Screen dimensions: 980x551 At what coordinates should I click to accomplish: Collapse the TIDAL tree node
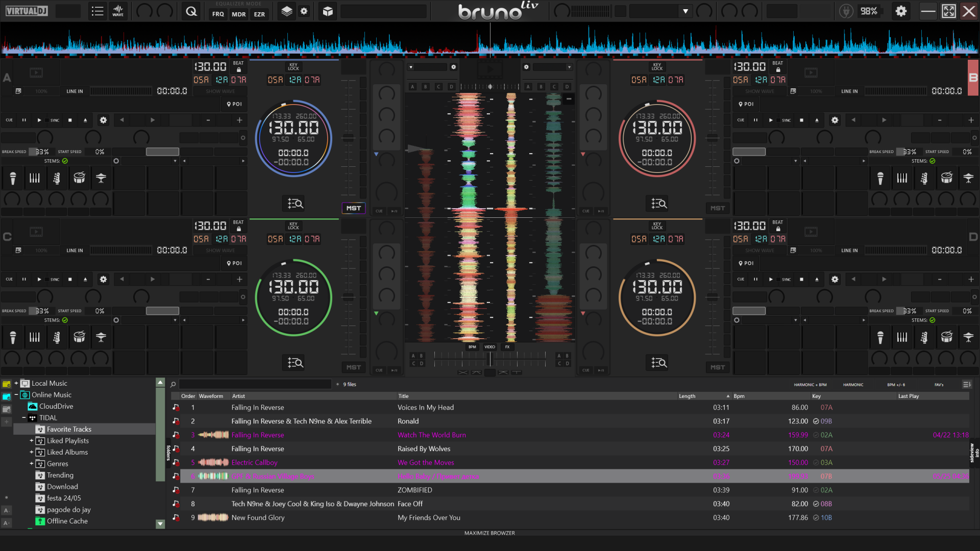click(x=23, y=418)
